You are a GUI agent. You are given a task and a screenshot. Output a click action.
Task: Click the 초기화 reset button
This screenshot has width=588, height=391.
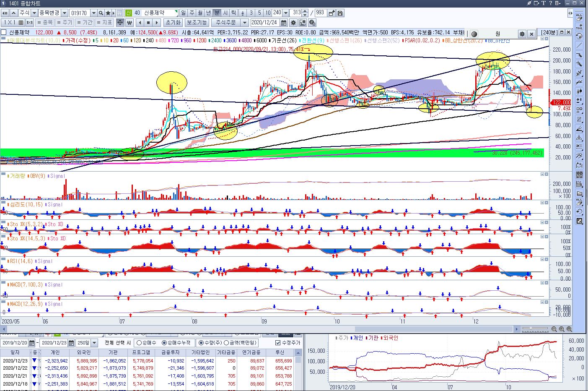click(173, 23)
